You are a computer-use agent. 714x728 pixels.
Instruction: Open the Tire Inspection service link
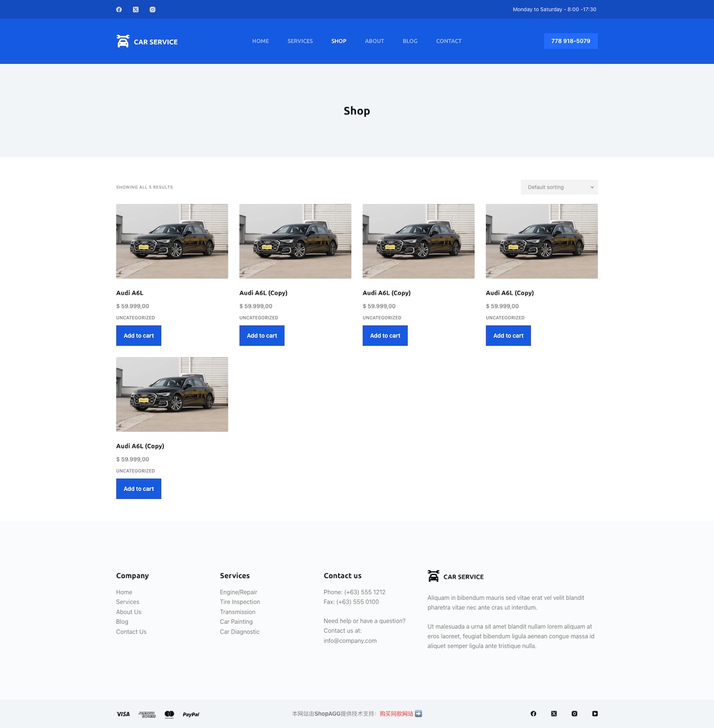(240, 602)
